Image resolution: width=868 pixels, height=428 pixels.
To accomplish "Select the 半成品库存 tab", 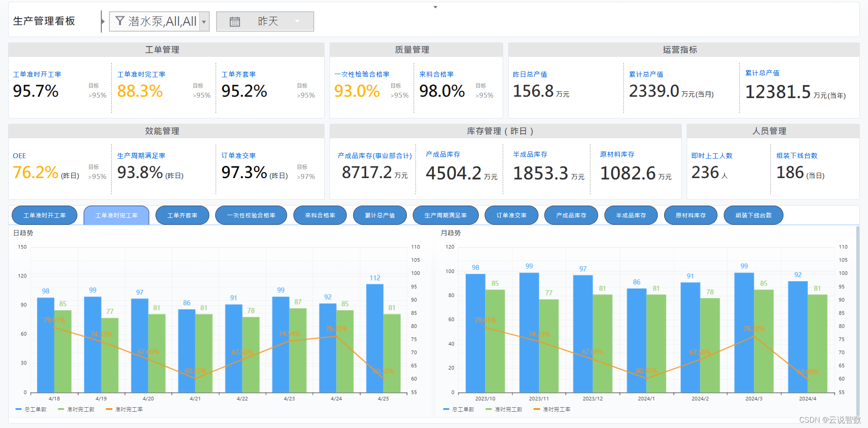I will 631,215.
